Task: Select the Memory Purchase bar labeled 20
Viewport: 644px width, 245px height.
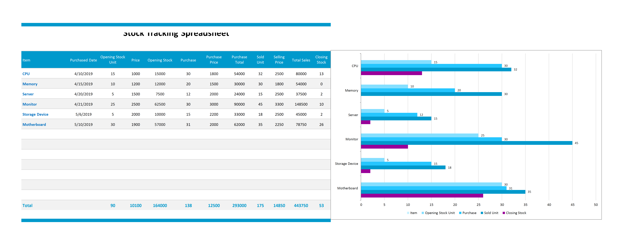Action: tap(408, 90)
